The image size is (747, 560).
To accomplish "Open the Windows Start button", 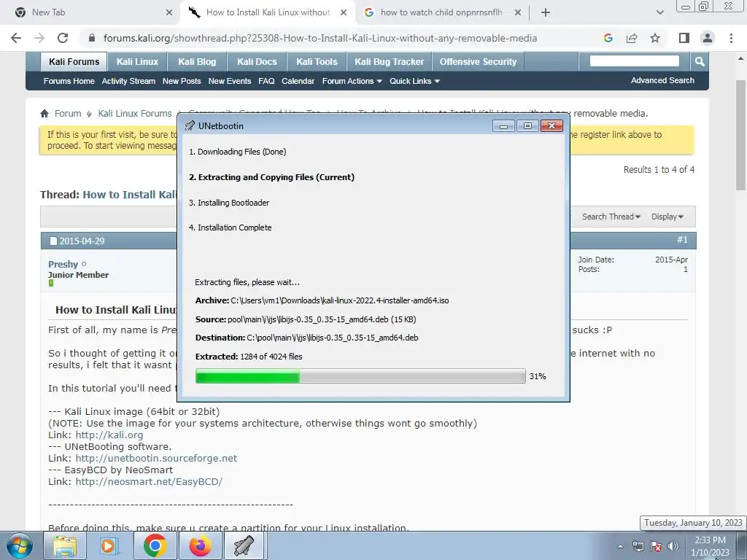I will click(x=19, y=545).
